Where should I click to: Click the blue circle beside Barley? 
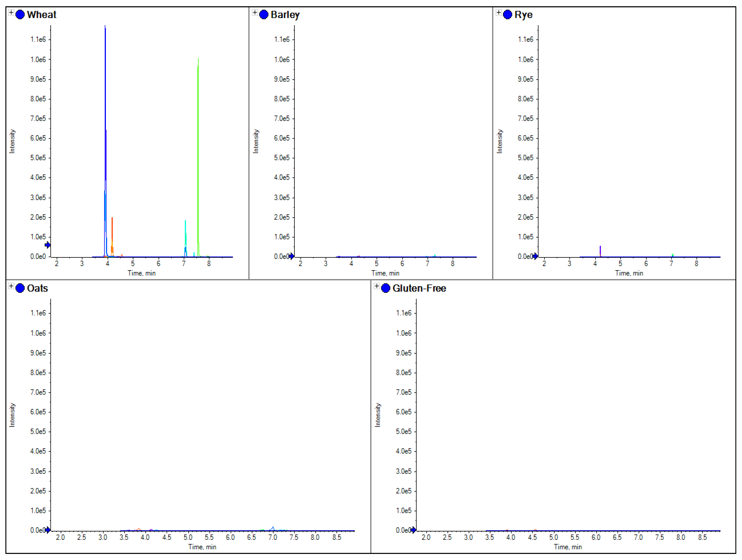(264, 15)
